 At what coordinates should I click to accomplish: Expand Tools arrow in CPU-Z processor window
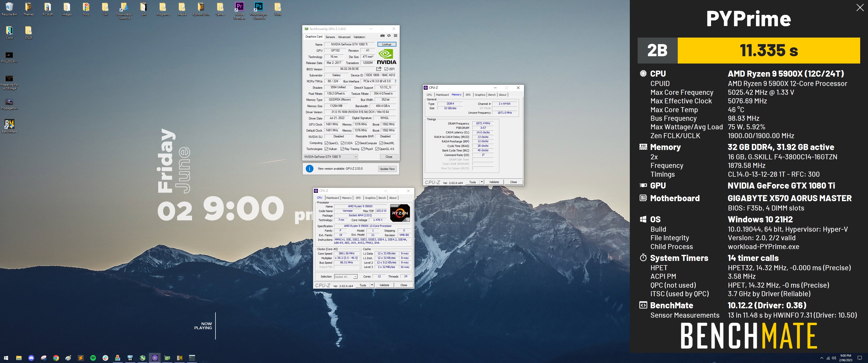click(x=372, y=285)
